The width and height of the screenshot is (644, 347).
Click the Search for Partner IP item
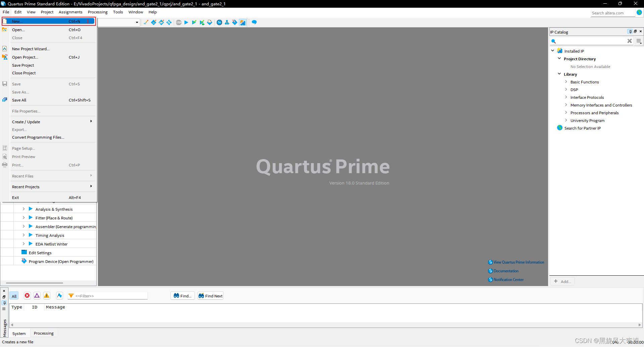coord(579,128)
